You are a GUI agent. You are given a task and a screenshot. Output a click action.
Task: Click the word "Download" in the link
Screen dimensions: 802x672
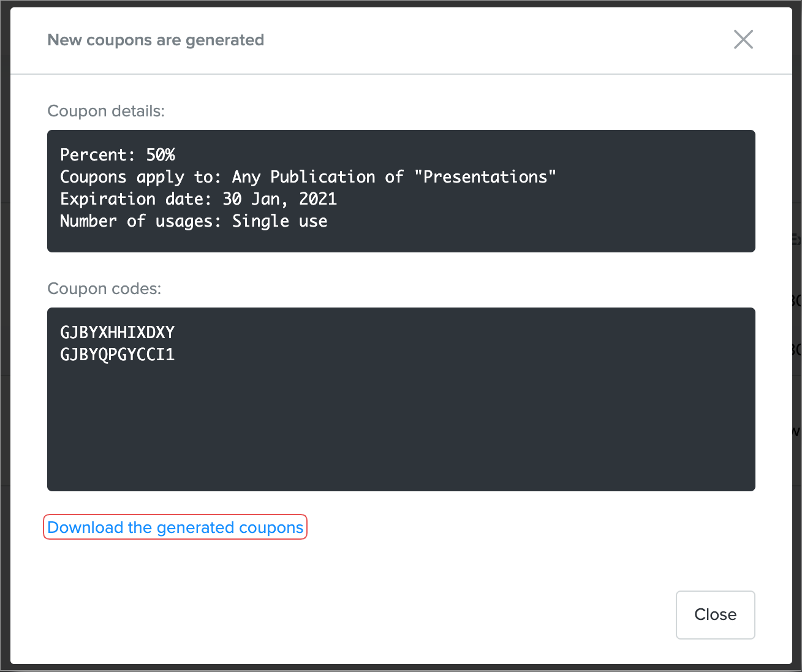point(85,527)
